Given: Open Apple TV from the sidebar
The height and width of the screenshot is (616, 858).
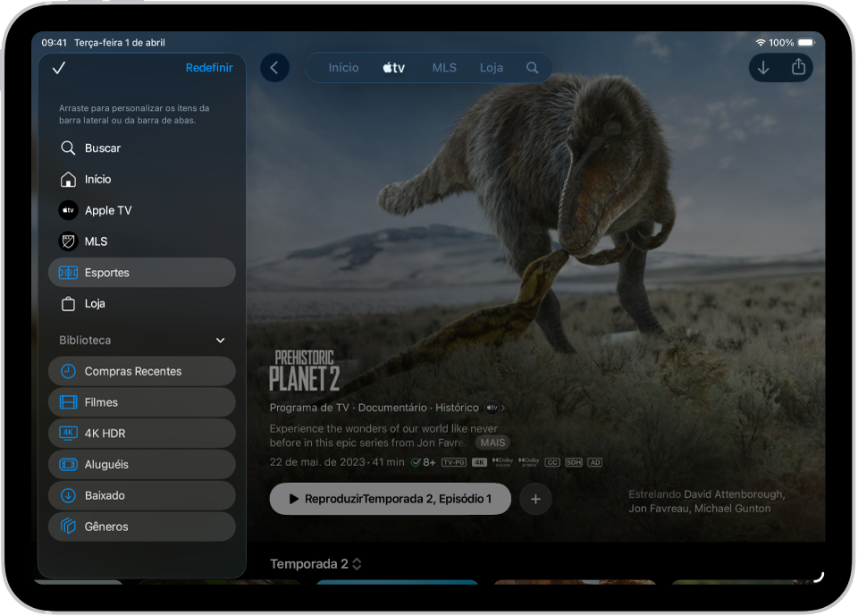Looking at the screenshot, I should [x=68, y=210].
